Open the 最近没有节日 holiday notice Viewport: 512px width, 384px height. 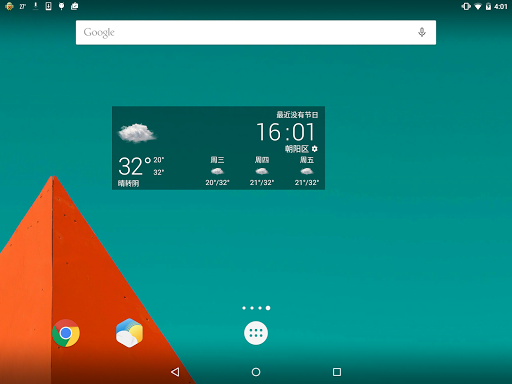tap(297, 115)
